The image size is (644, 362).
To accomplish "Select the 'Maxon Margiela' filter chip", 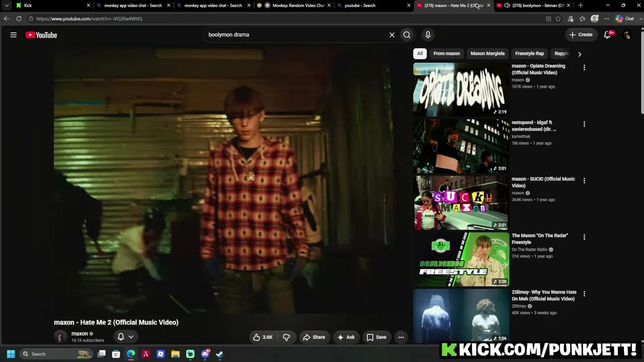I will coord(488,53).
